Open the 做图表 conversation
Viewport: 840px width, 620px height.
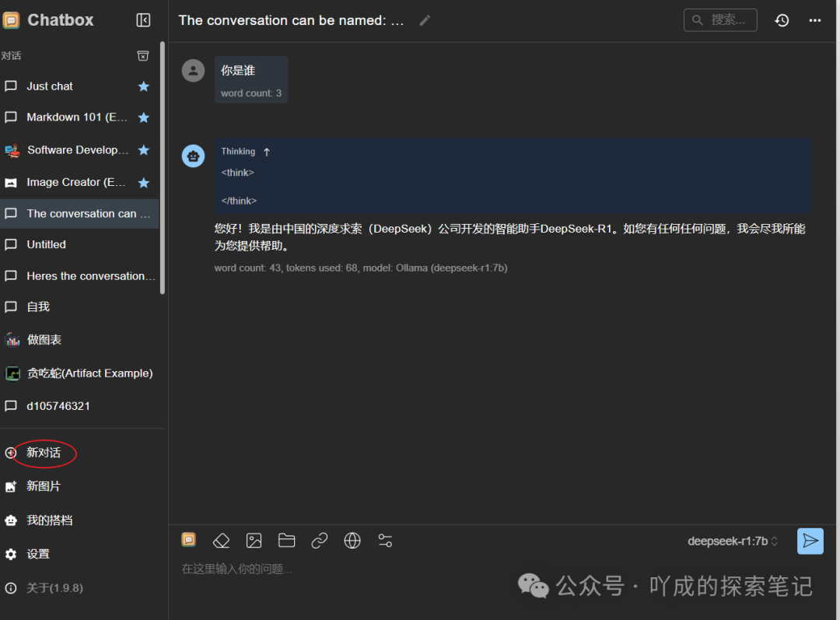pyautogui.click(x=79, y=340)
